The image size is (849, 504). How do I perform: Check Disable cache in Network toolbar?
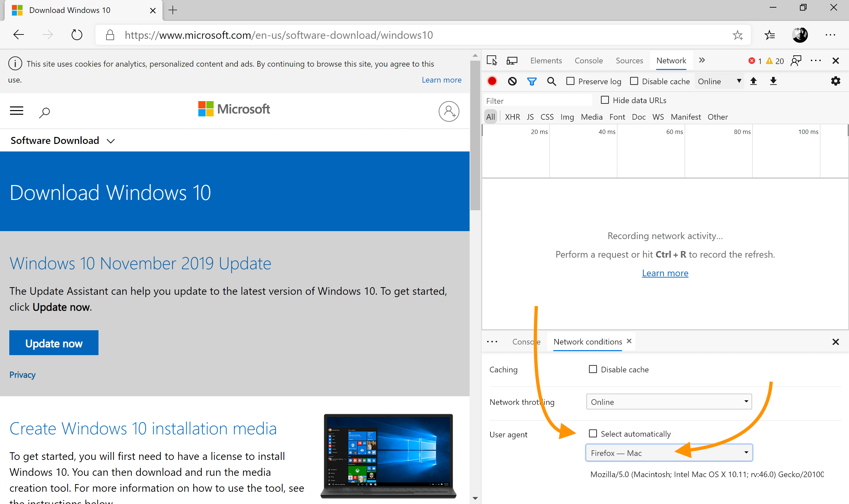634,81
